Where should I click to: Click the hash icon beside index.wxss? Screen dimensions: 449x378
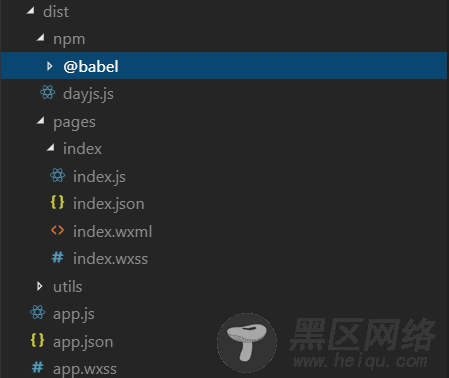(x=57, y=257)
